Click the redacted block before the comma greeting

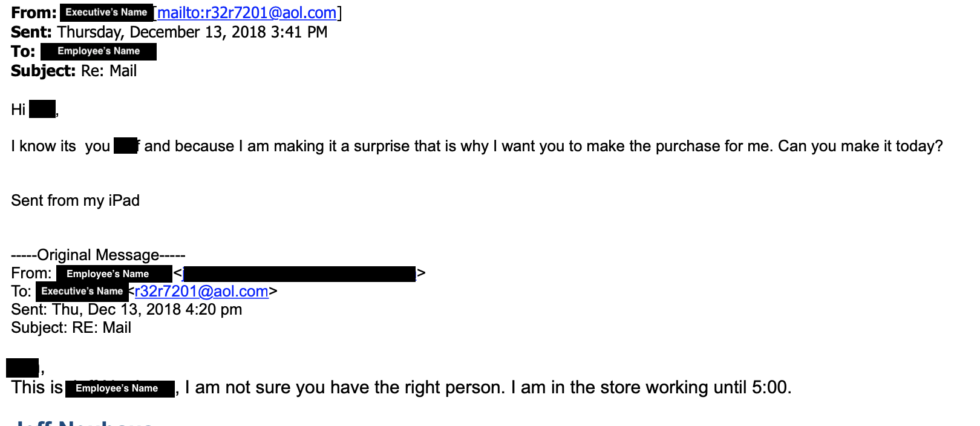[22, 368]
